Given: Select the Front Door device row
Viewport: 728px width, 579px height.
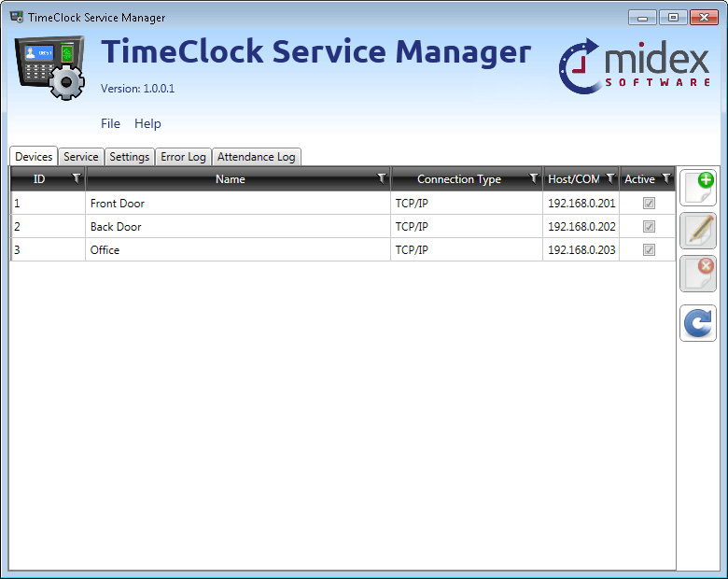Looking at the screenshot, I should click(x=233, y=204).
